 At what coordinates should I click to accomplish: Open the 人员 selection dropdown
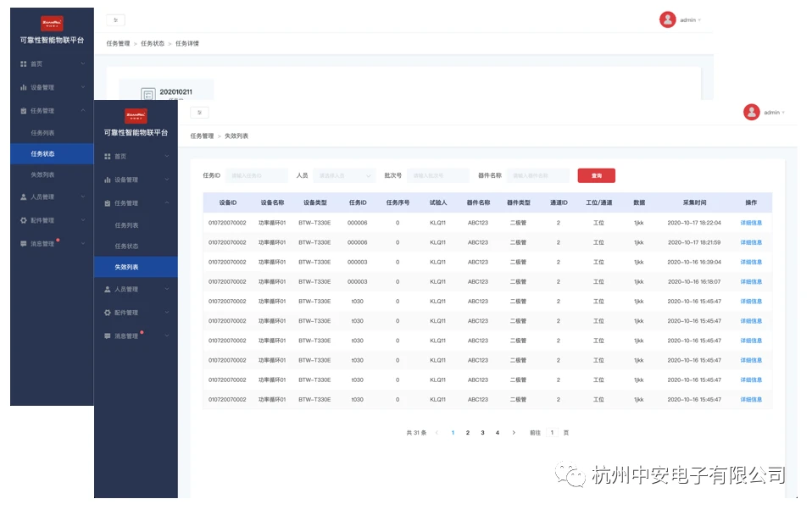click(344, 175)
